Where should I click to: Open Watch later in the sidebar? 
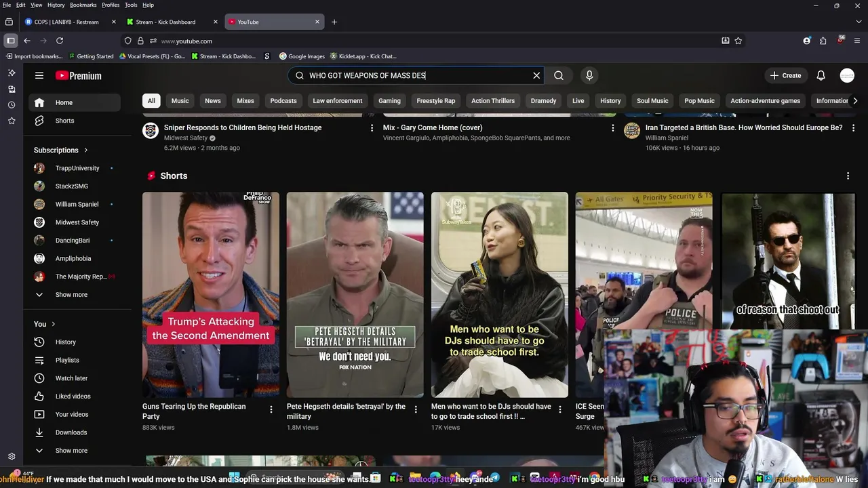coord(75,378)
